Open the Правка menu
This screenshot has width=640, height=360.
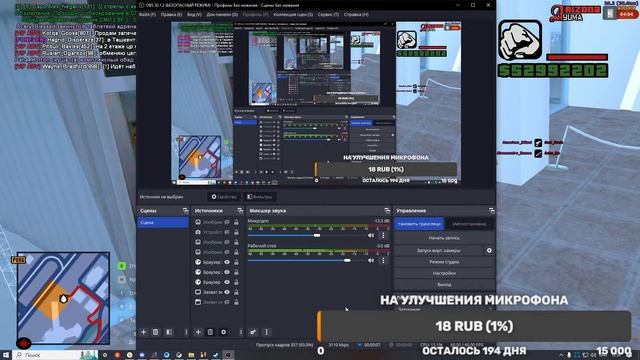tap(171, 14)
